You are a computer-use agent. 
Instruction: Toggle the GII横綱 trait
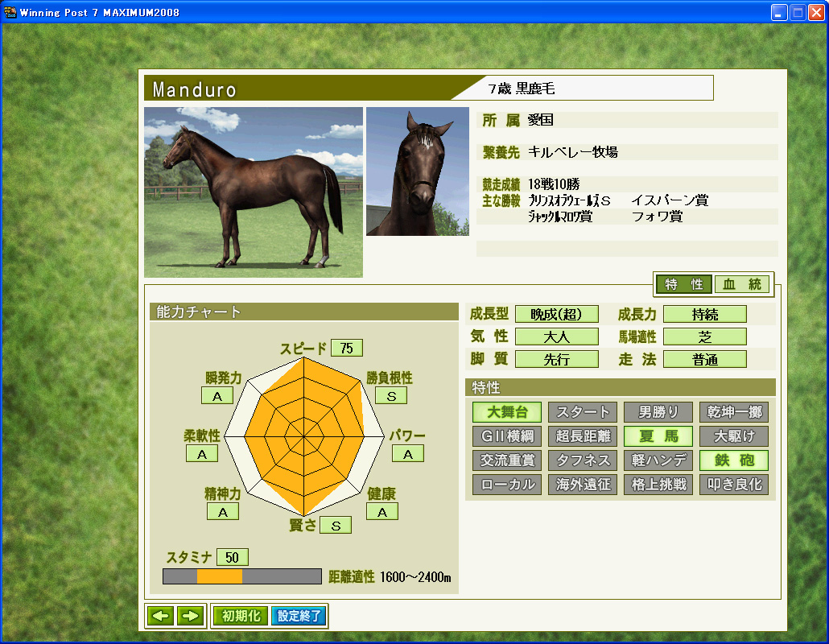click(507, 436)
